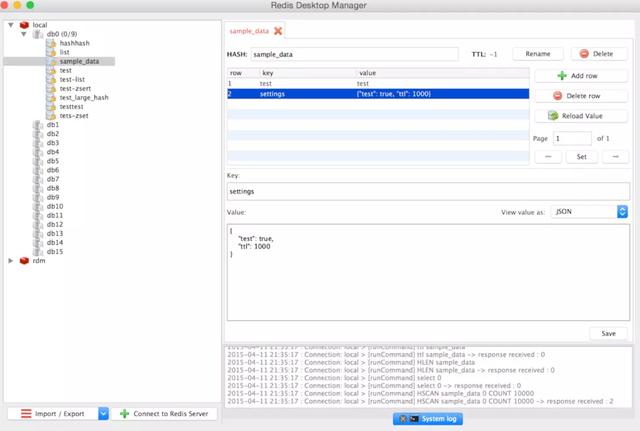Expand the rdm connection tree
This screenshot has width=640, height=431.
11,261
